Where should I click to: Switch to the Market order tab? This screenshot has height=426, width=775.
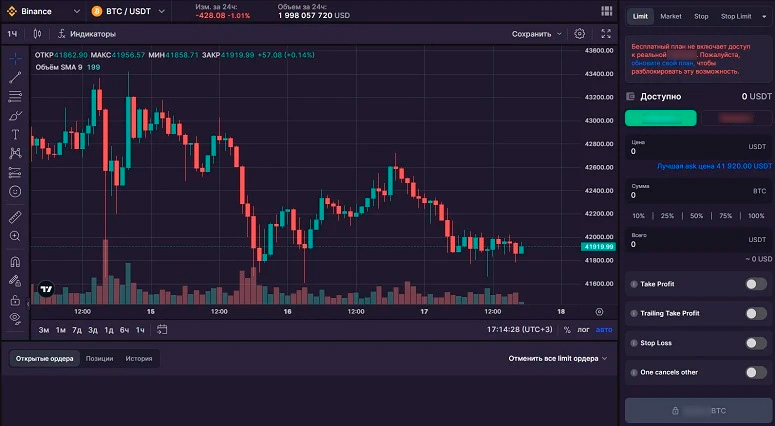671,16
